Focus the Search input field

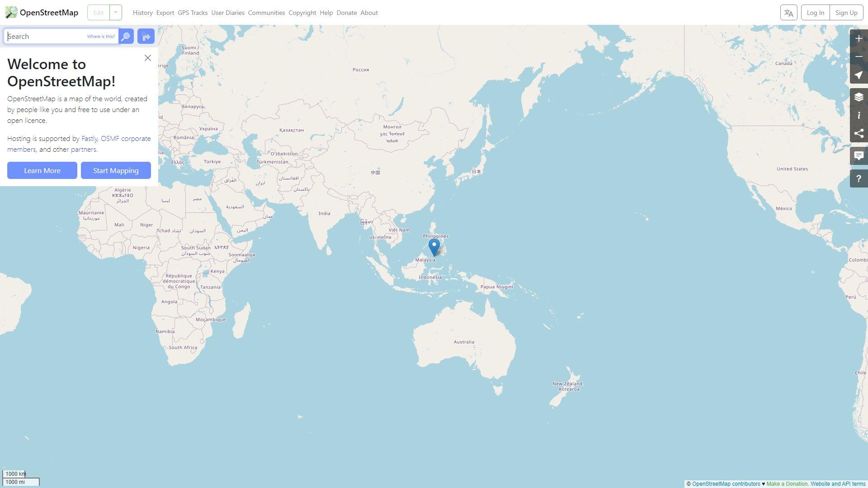tap(45, 37)
